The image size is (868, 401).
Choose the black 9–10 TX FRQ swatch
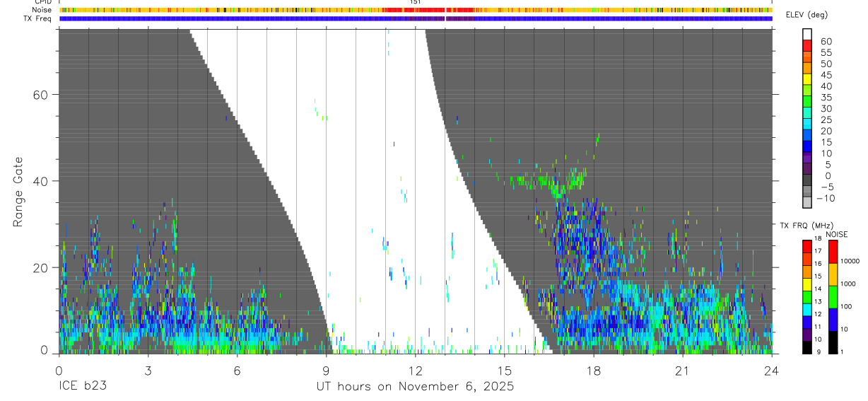point(807,347)
